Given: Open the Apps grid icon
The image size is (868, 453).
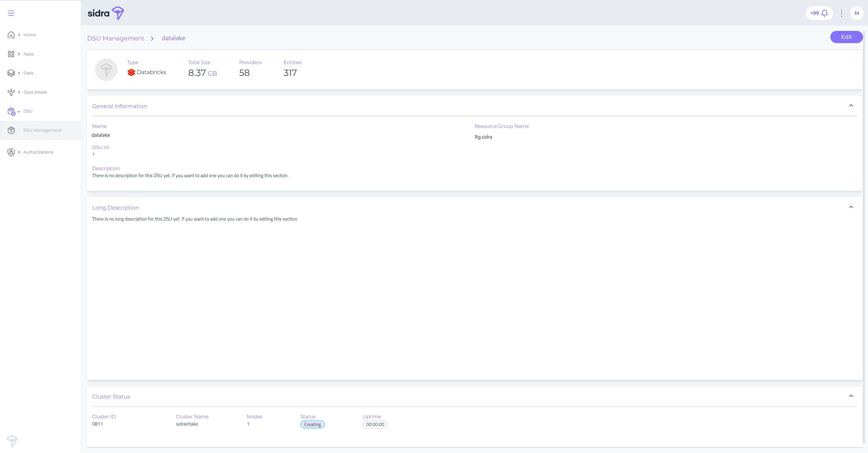Looking at the screenshot, I should [x=11, y=54].
